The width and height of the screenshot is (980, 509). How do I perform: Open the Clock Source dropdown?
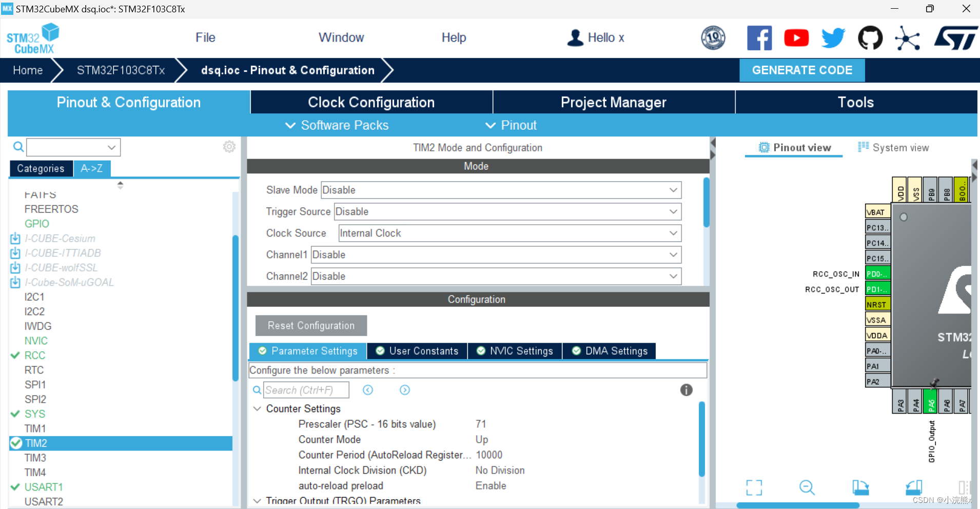coord(509,233)
